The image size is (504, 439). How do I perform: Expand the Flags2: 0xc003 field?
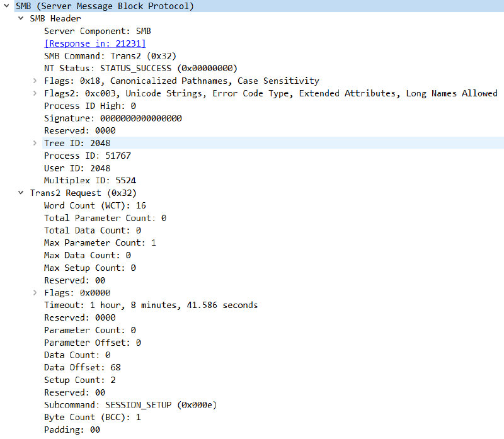point(35,94)
